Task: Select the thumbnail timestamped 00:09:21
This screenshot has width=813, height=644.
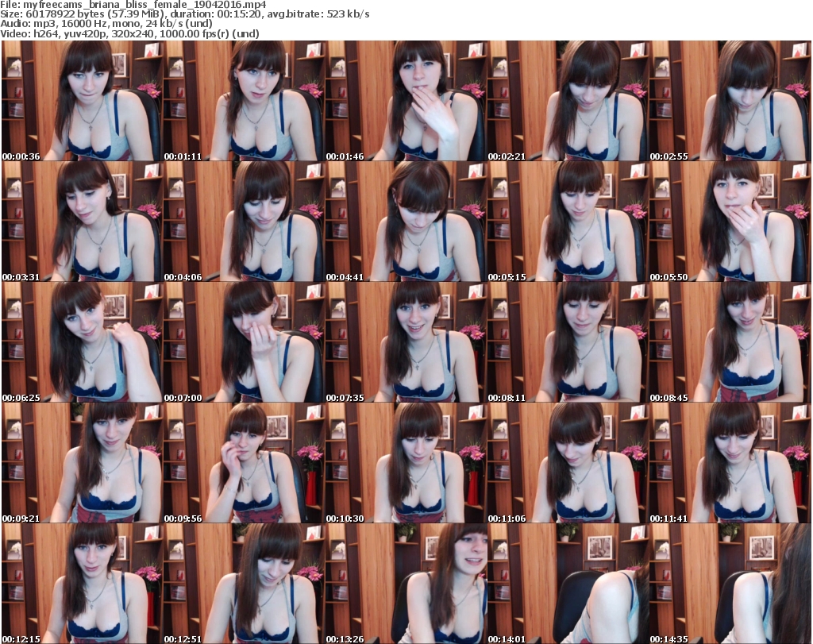Action: tap(82, 463)
